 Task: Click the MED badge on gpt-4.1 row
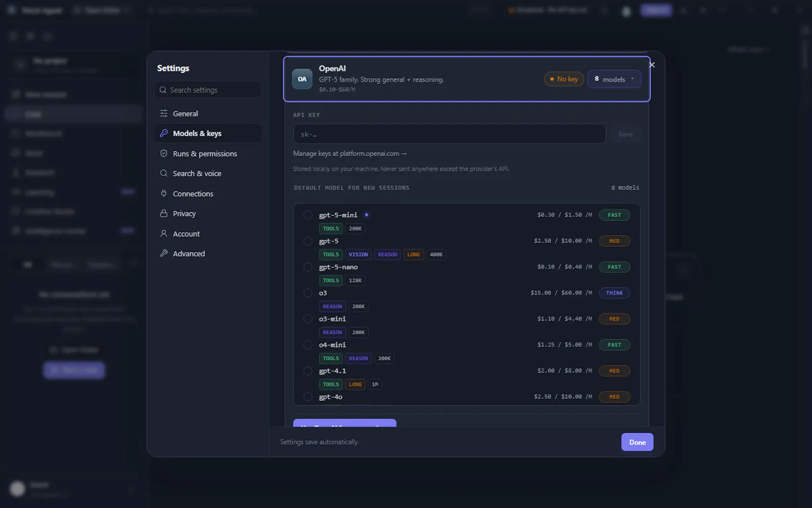[x=614, y=371]
